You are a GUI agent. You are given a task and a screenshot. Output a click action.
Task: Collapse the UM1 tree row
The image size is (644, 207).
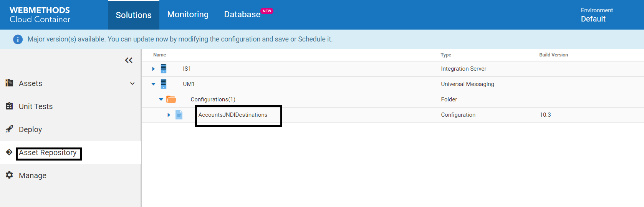(153, 84)
